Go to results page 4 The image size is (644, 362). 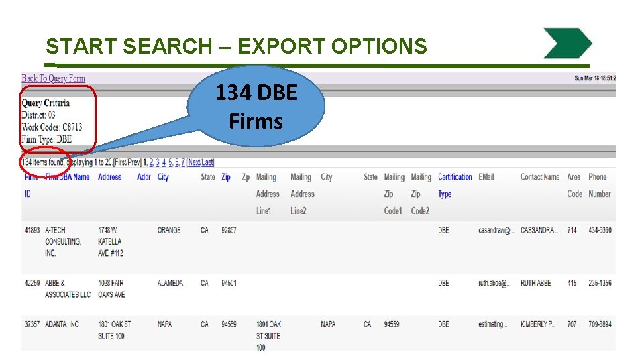point(164,162)
